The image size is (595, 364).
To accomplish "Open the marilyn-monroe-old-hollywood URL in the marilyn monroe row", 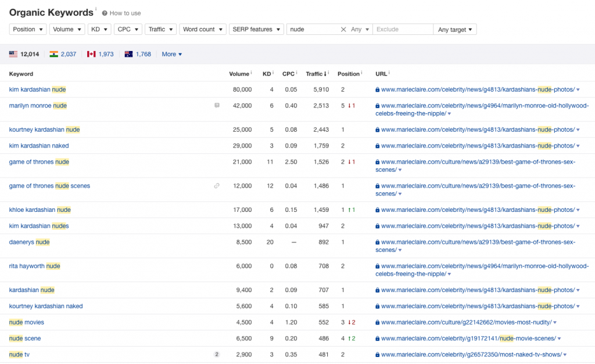I will pyautogui.click(x=482, y=110).
